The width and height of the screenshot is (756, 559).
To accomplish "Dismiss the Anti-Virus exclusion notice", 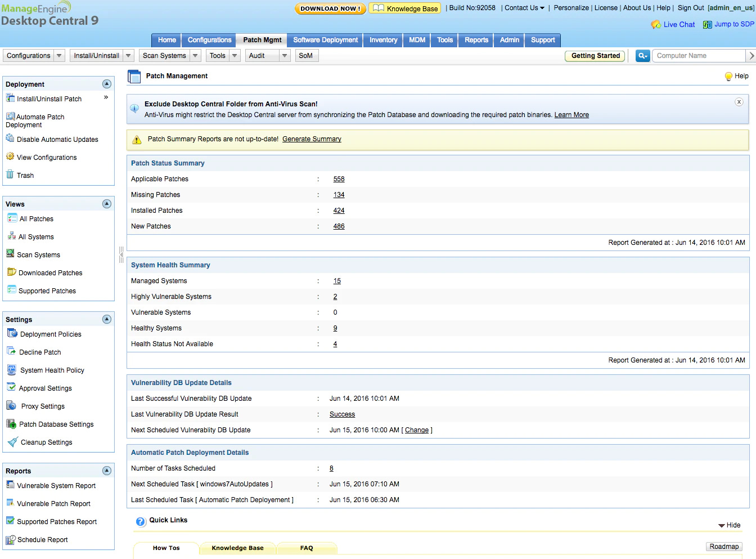I will point(739,102).
